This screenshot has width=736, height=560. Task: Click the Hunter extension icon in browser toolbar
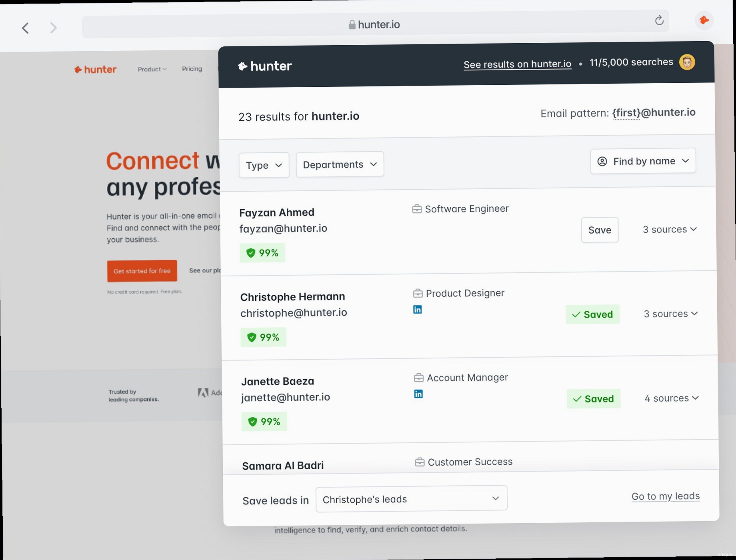click(704, 20)
